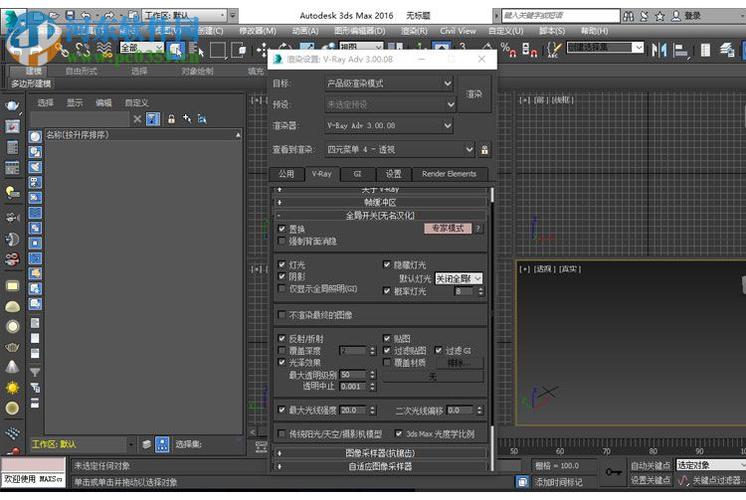Click the Select by Name list icon

click(195, 49)
